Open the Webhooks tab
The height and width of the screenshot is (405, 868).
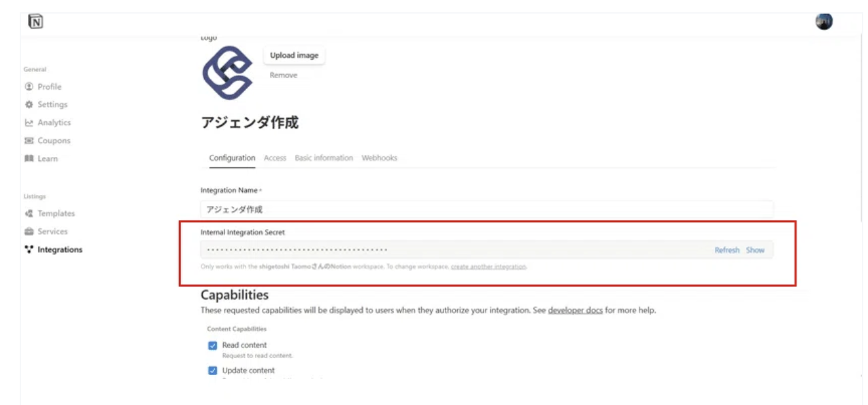click(379, 158)
